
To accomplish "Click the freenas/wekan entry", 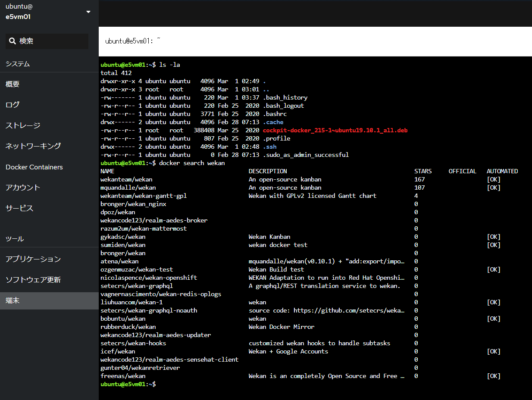I will (x=123, y=376).
